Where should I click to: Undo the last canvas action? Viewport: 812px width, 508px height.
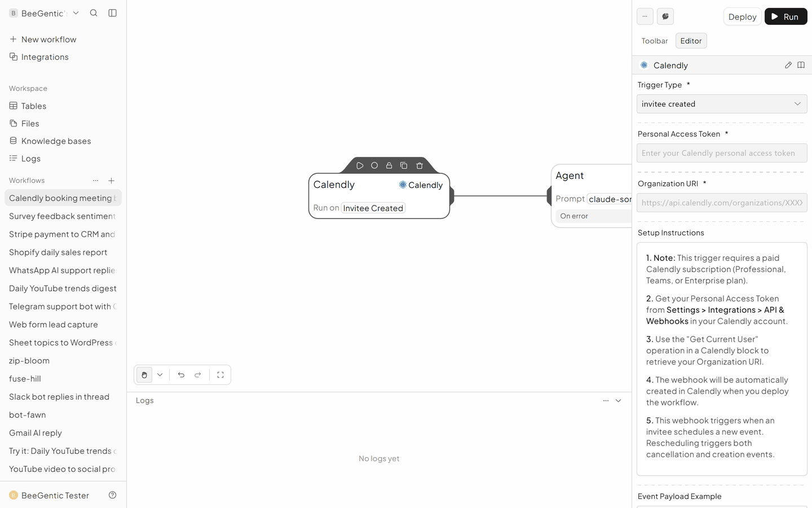tap(181, 375)
